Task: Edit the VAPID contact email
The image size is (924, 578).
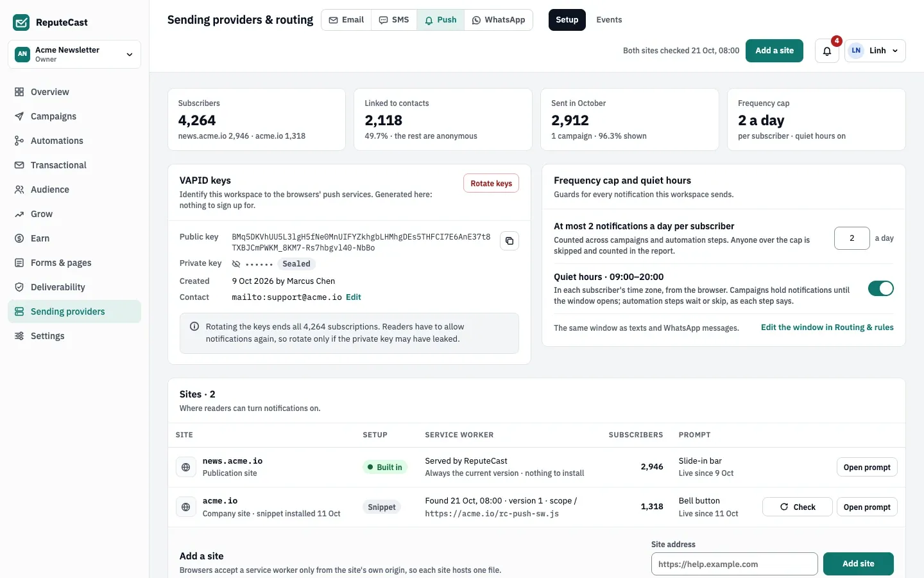Action: [354, 297]
